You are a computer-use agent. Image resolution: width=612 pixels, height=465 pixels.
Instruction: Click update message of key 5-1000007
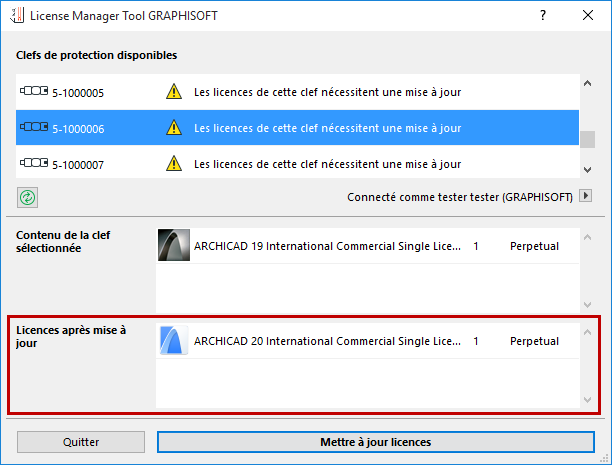point(327,164)
